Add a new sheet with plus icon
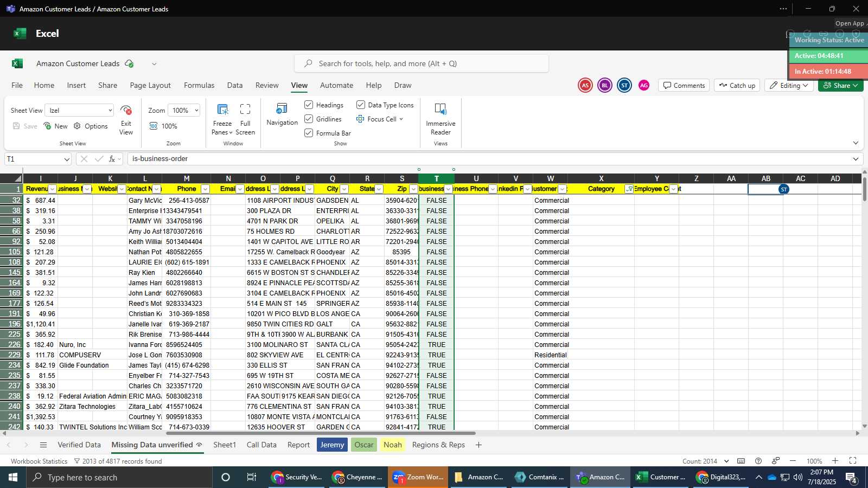This screenshot has width=868, height=488. [x=478, y=445]
